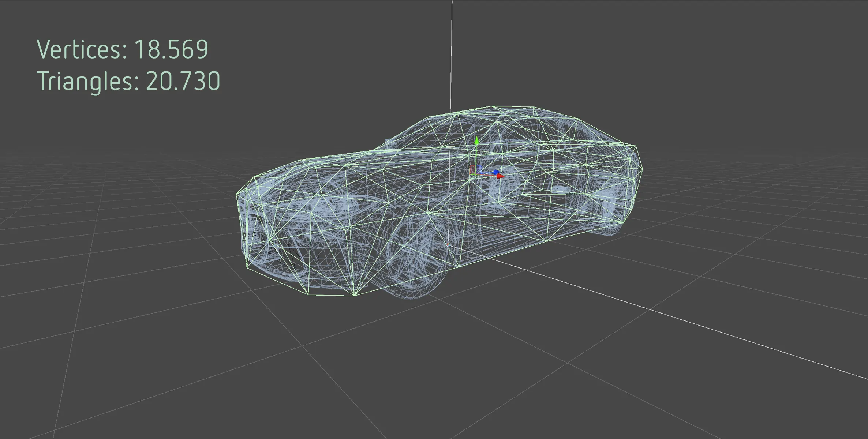Click the red plane handle square on gizmo
This screenshot has width=868, height=439.
coord(472,169)
